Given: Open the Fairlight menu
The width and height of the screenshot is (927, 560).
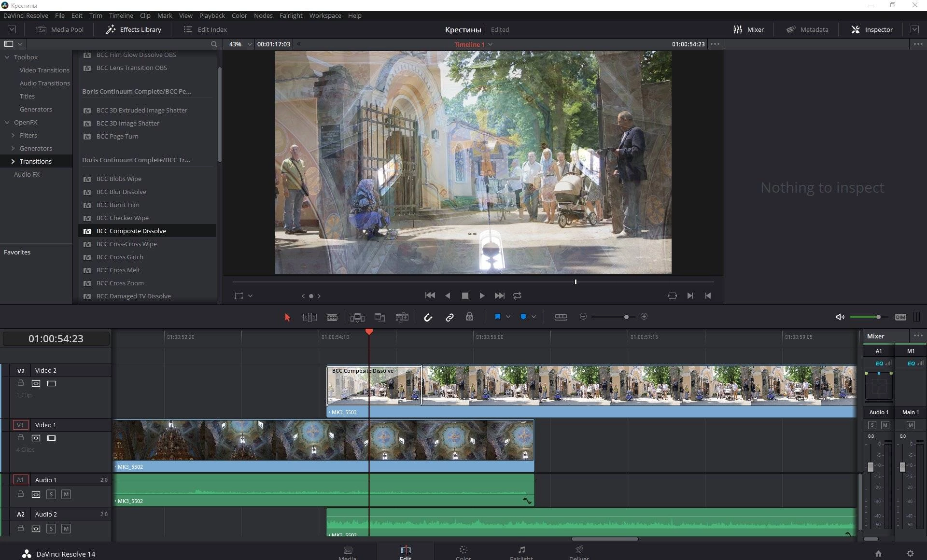Looking at the screenshot, I should (x=291, y=15).
